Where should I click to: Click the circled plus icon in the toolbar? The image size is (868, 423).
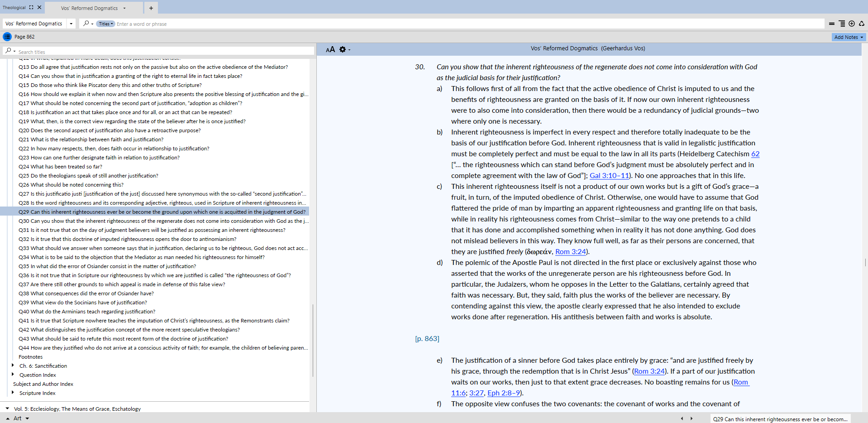pyautogui.click(x=851, y=24)
